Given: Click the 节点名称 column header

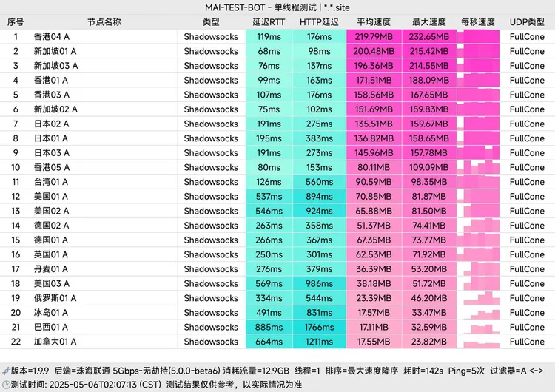Looking at the screenshot, I should click(104, 22).
